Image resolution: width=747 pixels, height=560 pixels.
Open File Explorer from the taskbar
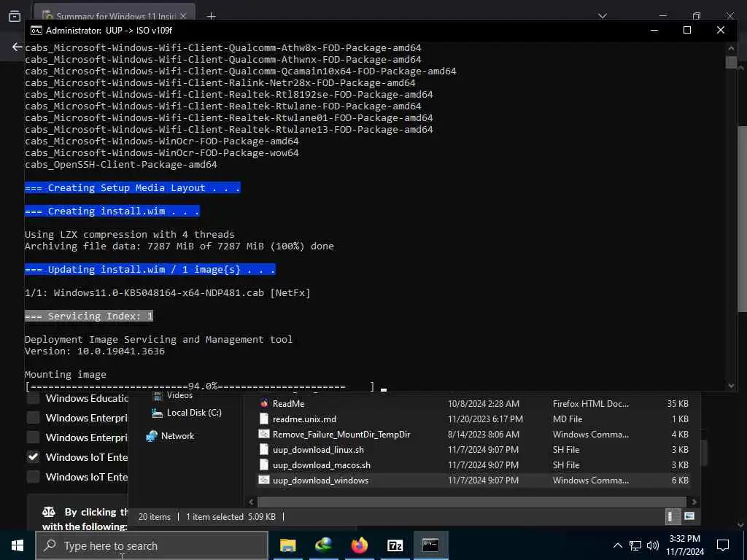287,545
